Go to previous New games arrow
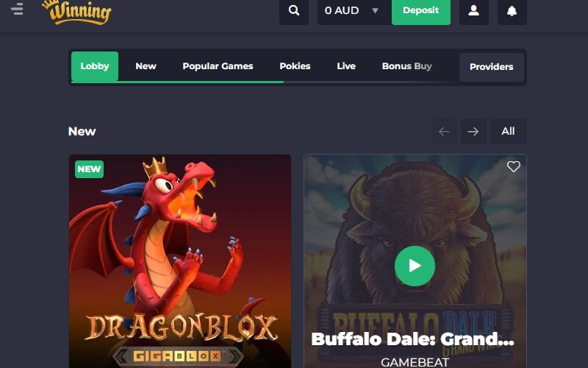The width and height of the screenshot is (588, 368). point(445,132)
